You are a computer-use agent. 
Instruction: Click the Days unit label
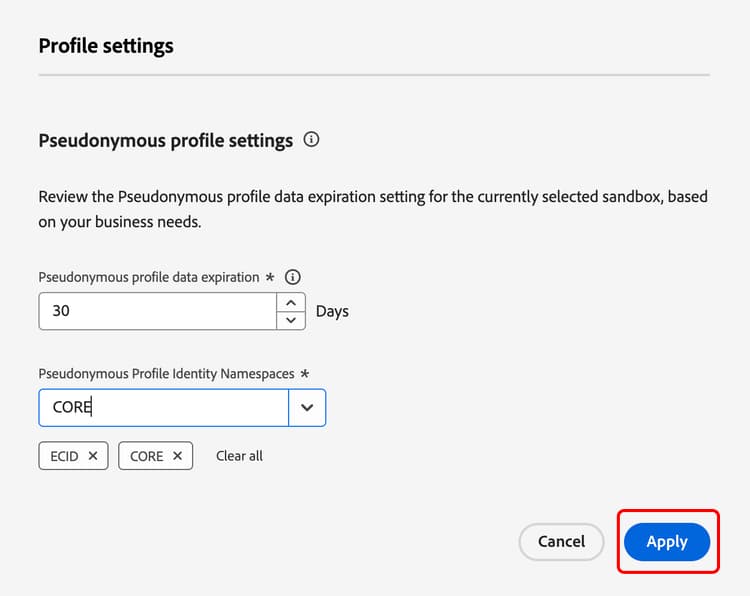tap(332, 311)
